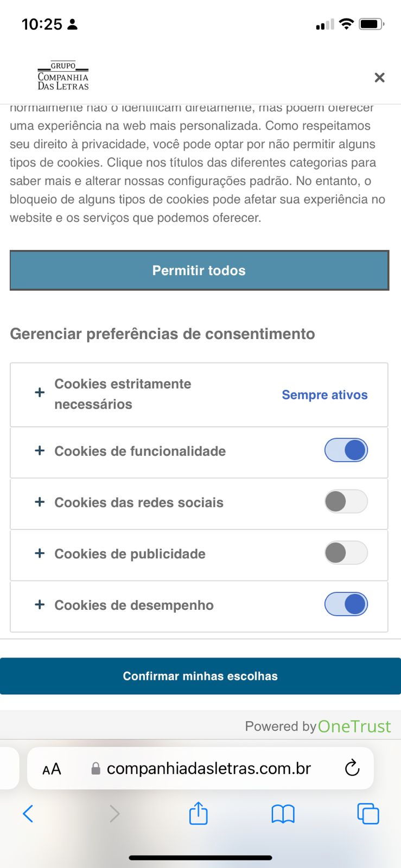Screen dimensions: 401x868
Task: Open the AA reader text options
Action: click(52, 769)
